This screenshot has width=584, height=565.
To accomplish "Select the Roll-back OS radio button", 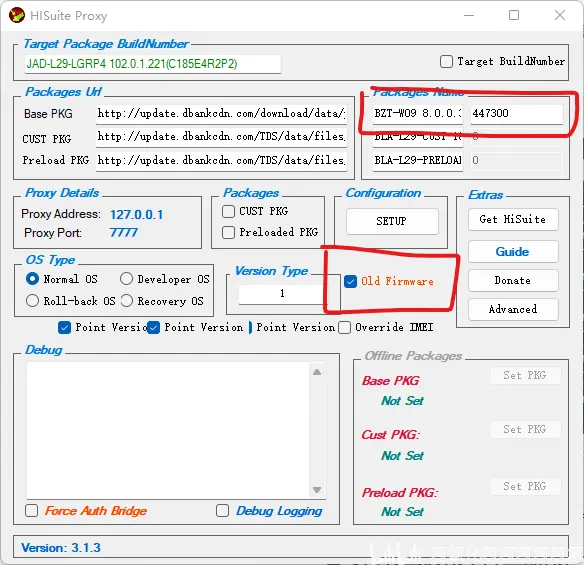I will (x=32, y=301).
